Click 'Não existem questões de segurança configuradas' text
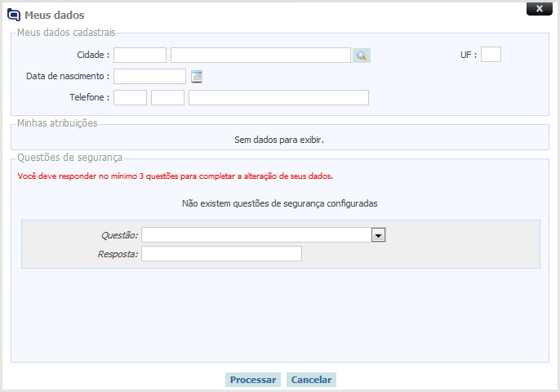560x392 pixels. coord(280,203)
